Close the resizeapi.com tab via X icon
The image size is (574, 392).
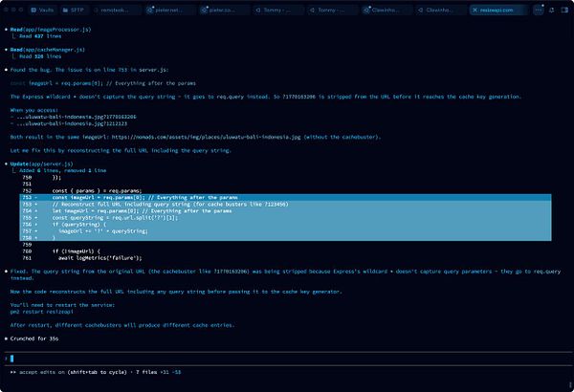click(x=475, y=10)
